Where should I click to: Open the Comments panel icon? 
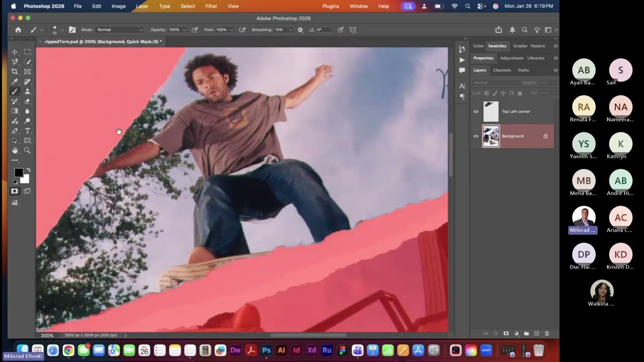tap(462, 71)
